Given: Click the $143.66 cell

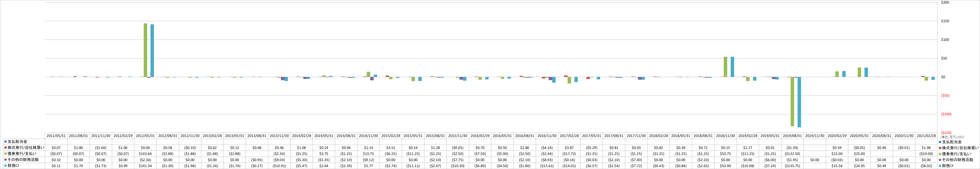Looking at the screenshot, I should 145,154.
